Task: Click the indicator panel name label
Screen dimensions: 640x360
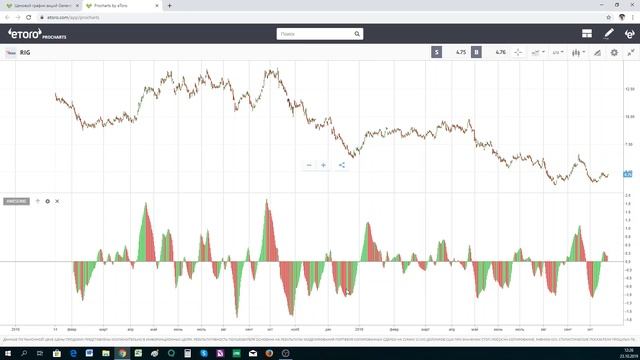Action: (x=16, y=201)
